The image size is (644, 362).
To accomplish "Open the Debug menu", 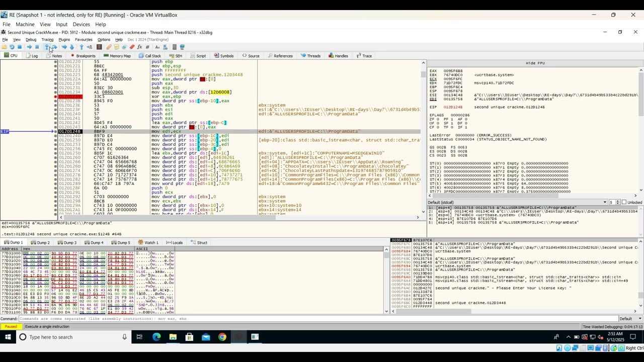I will coord(31,40).
